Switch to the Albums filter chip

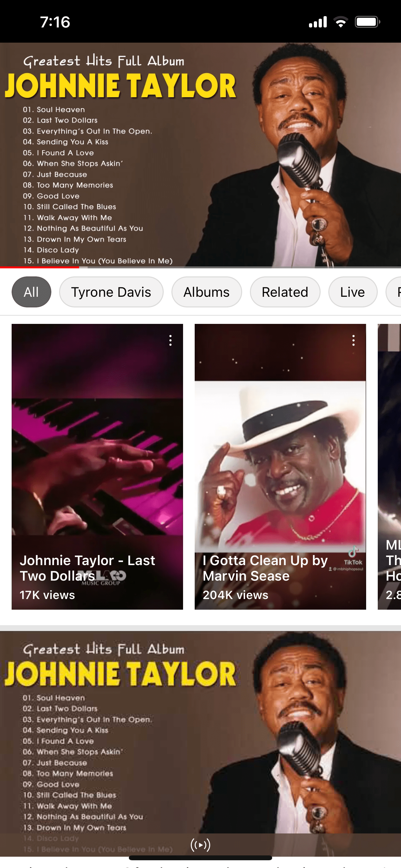(x=206, y=292)
